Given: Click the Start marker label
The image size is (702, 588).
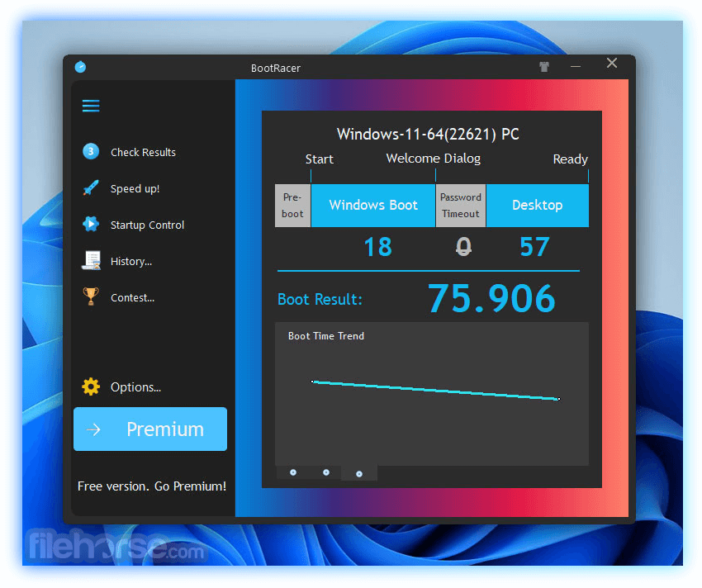Looking at the screenshot, I should coord(320,159).
